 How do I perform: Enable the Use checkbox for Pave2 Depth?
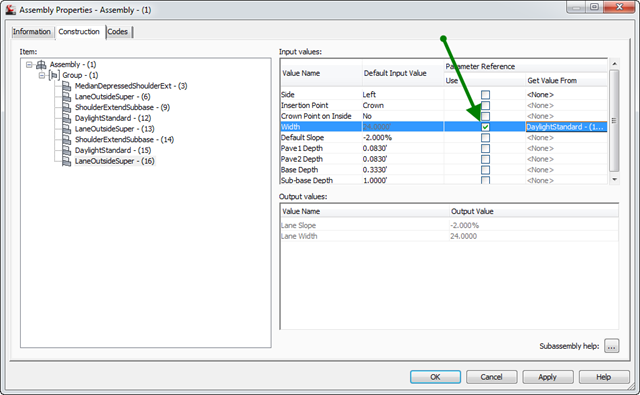[x=485, y=159]
